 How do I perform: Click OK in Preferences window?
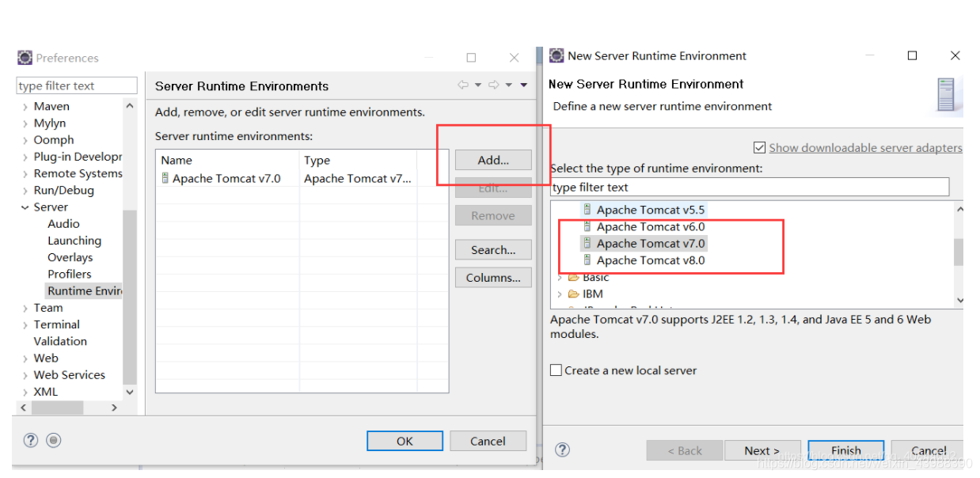click(405, 442)
